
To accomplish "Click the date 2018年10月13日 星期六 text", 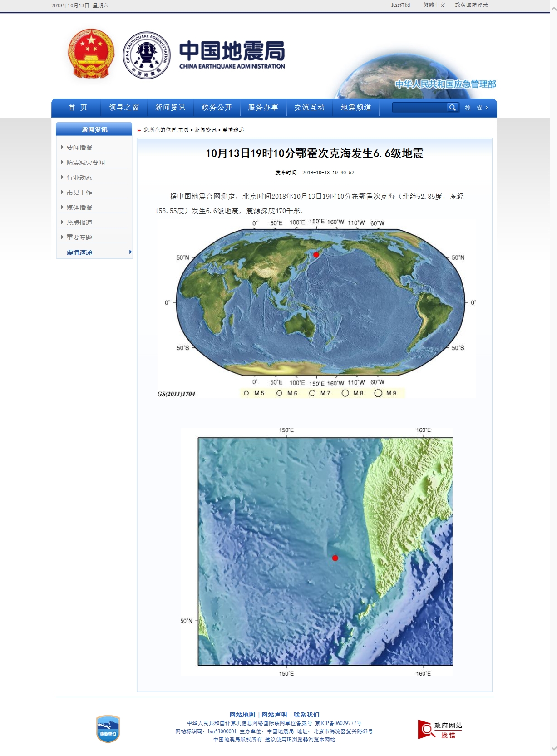I will [80, 5].
